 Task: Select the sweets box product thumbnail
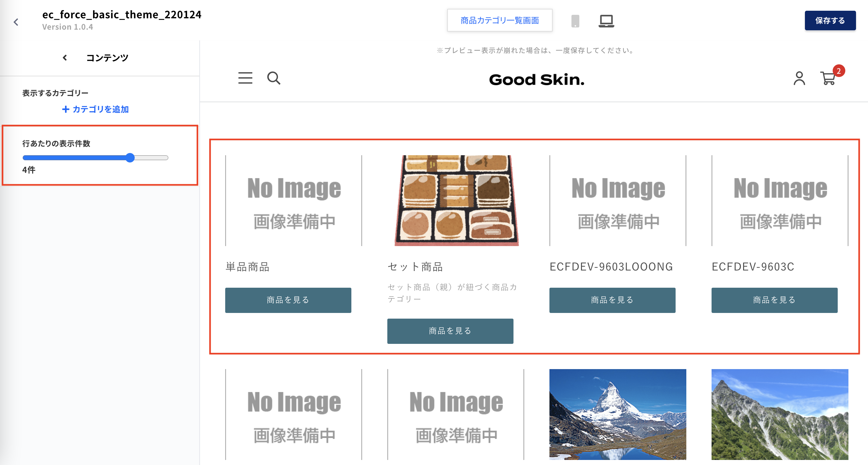point(457,201)
